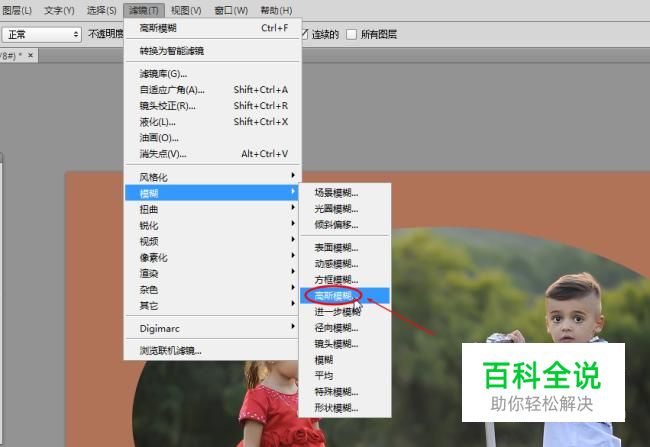Select 表面模糊...
Viewport: 650px width, 447px height.
[x=344, y=248]
